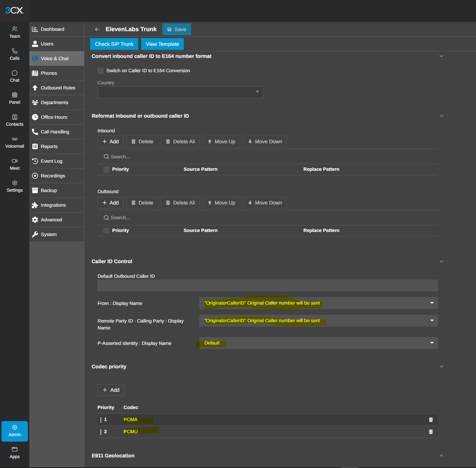Go back using the arrow beside ElevenLabs Trunk
476x468 pixels.
[97, 29]
